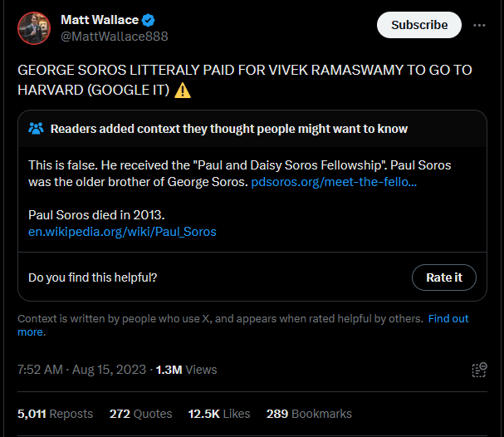Subscribe to Matt Wallace

pos(419,25)
